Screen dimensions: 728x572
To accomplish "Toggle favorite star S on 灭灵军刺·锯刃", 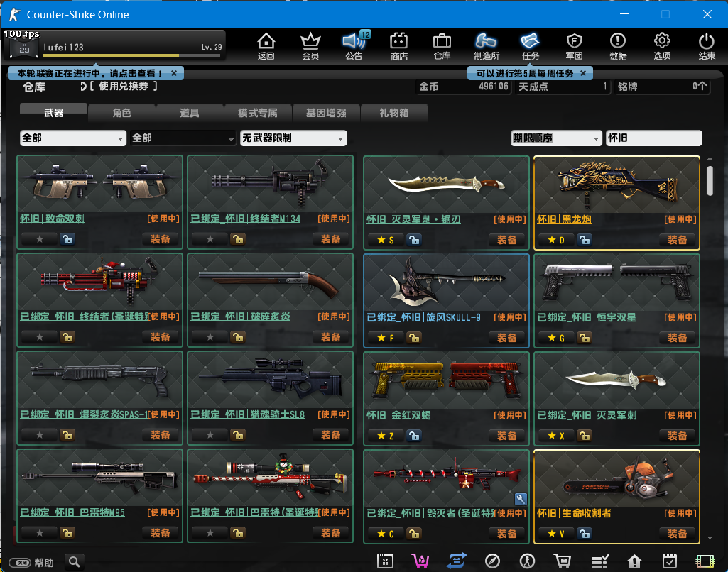I will (x=386, y=240).
